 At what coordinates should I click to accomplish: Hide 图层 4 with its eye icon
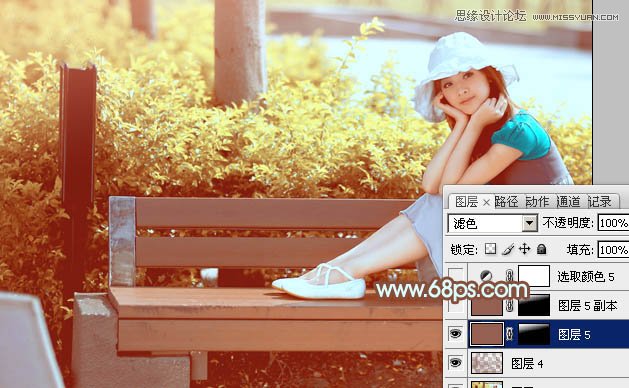[456, 363]
